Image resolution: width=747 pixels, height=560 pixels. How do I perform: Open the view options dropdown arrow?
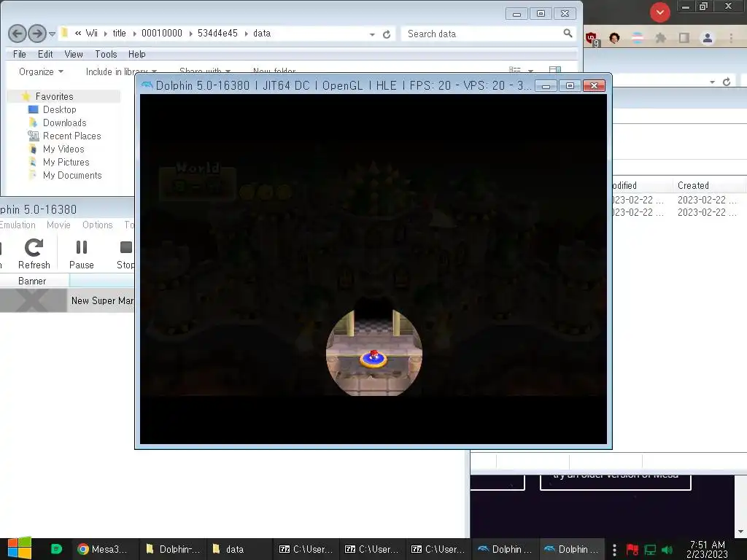coord(530,71)
